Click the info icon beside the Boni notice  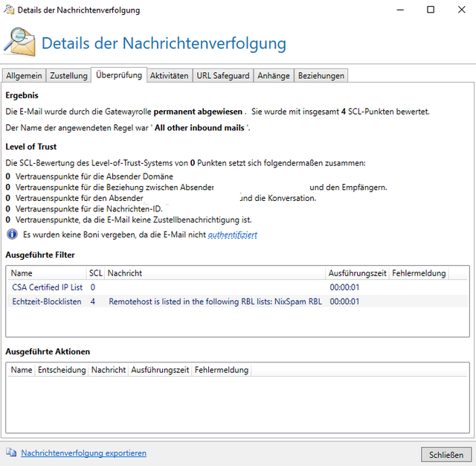pos(12,234)
